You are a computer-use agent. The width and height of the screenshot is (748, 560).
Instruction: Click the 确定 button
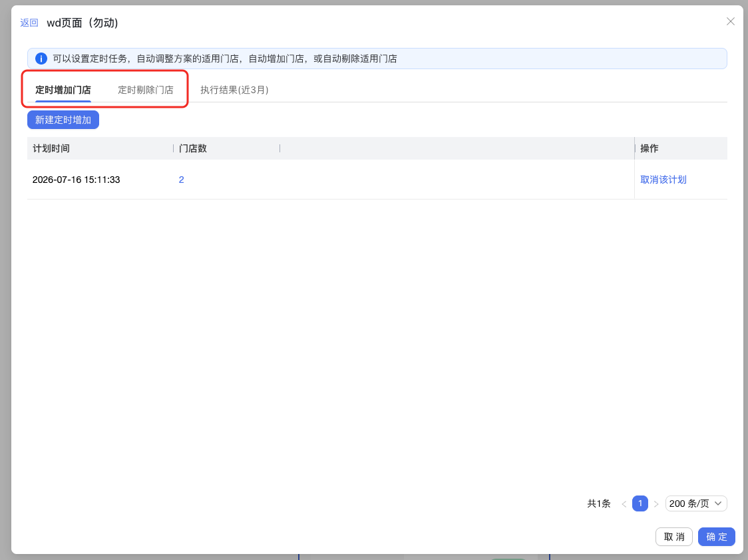717,537
